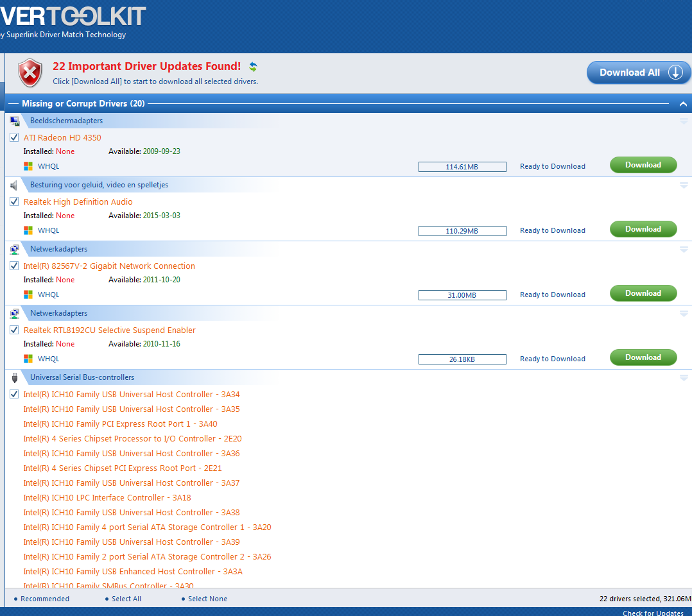This screenshot has width=692, height=616.
Task: Toggle Realtek RTL8192CU Selective Suspend Enabler checkbox
Action: tap(14, 330)
